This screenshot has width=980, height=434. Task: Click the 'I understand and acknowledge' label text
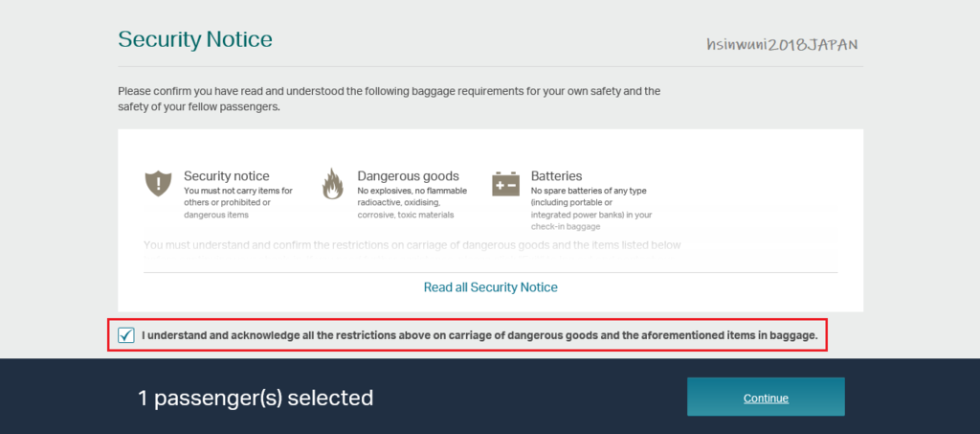point(479,335)
